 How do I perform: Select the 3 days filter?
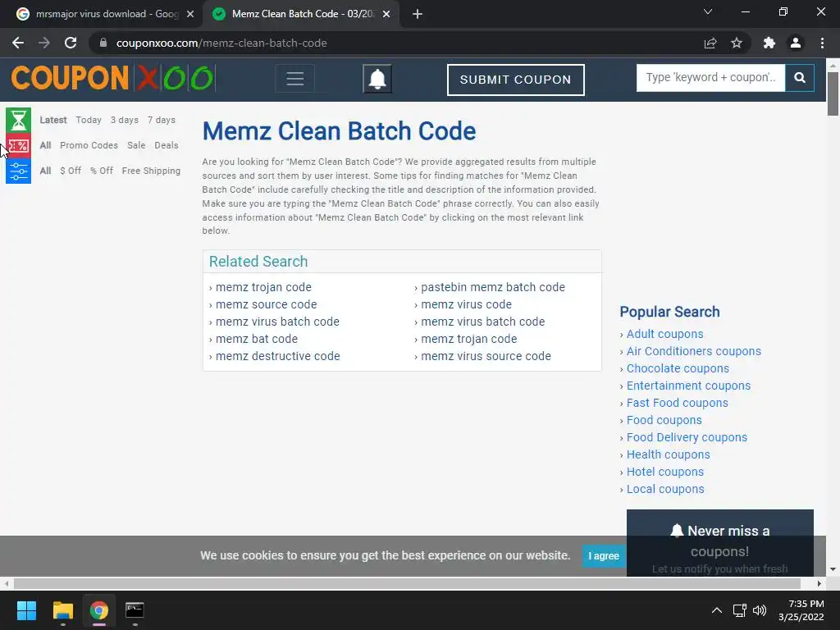tap(125, 120)
